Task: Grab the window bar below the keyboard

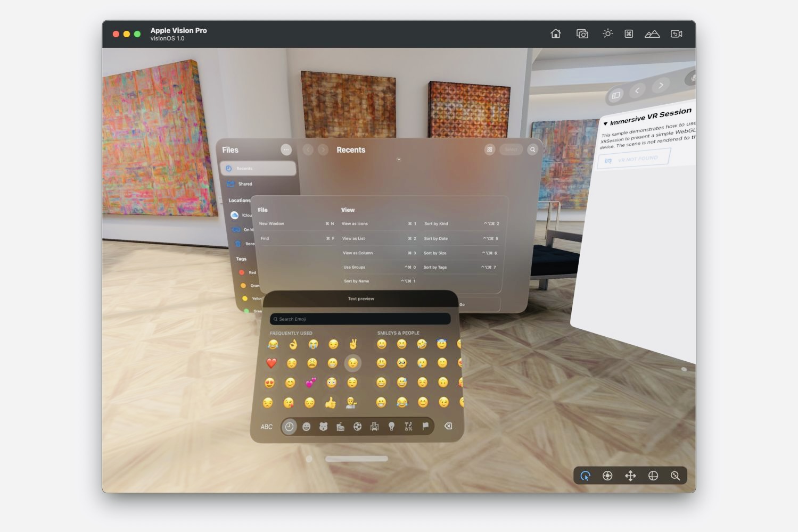Action: (x=357, y=459)
